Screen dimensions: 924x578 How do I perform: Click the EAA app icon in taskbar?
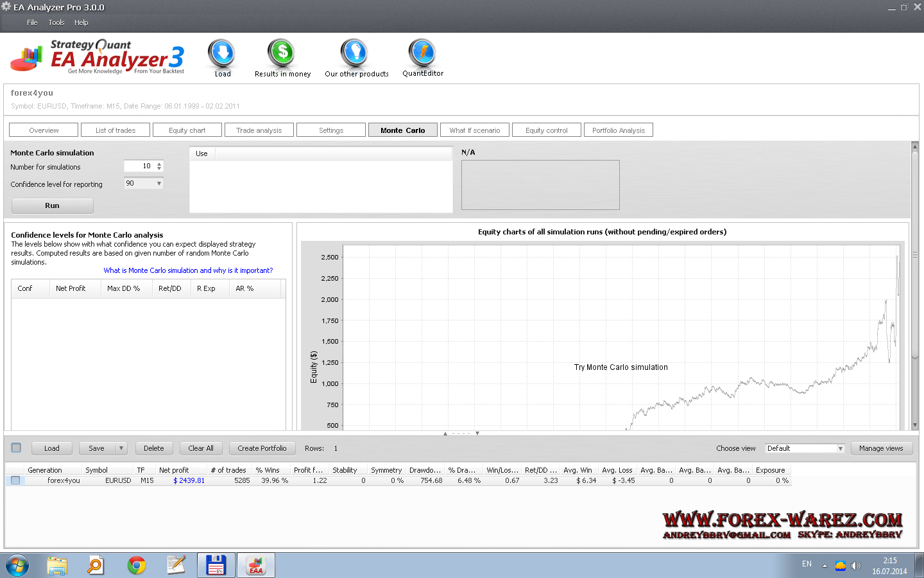[x=256, y=566]
